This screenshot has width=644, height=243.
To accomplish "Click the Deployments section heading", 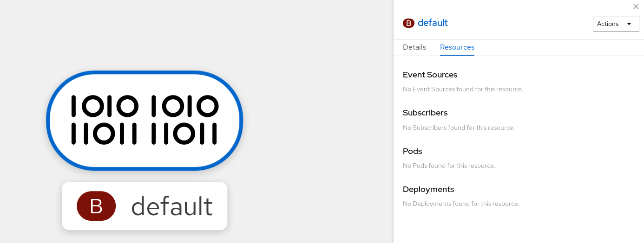I will click(428, 189).
